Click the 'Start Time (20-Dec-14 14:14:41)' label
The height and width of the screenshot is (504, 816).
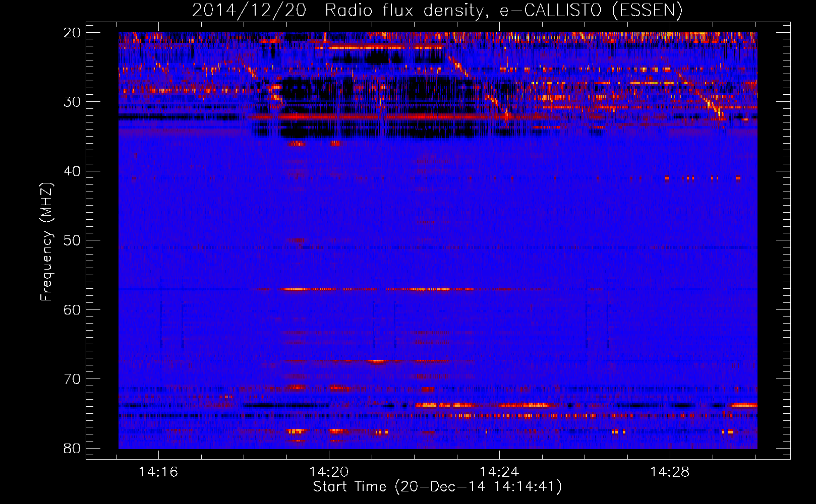click(437, 487)
